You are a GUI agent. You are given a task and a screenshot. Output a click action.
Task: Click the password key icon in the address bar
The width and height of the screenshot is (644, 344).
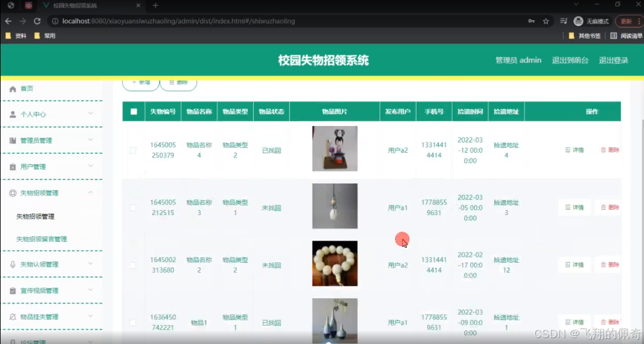(x=532, y=21)
